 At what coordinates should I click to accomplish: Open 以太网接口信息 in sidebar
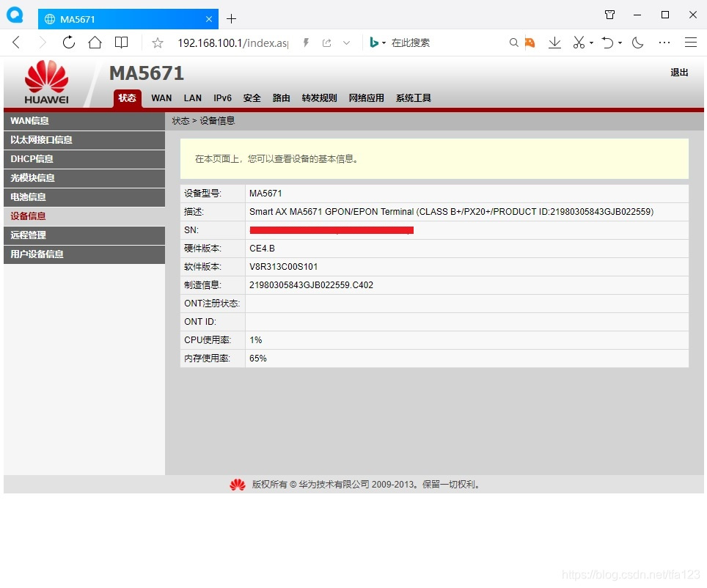click(84, 140)
